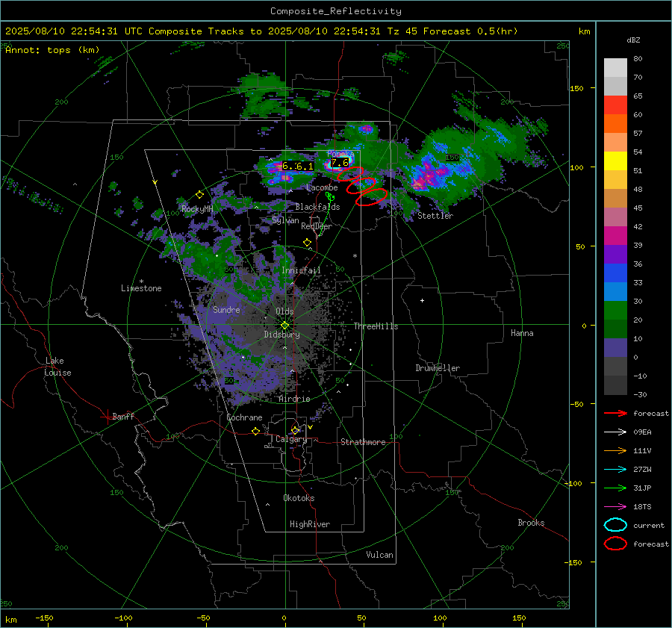Select the orange swatch below 60 dBZ
This screenshot has height=628, width=672.
pyautogui.click(x=615, y=123)
